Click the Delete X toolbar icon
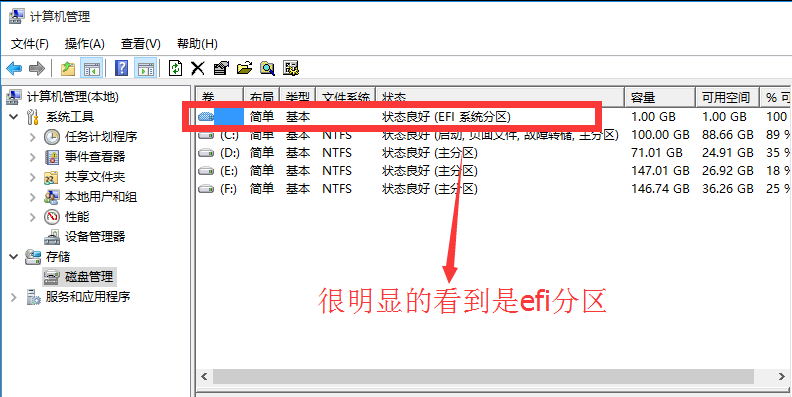 pyautogui.click(x=197, y=68)
